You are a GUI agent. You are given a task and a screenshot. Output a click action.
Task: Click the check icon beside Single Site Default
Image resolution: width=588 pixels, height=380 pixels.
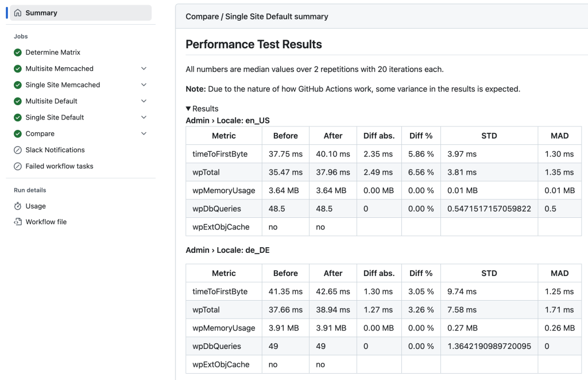(x=19, y=117)
